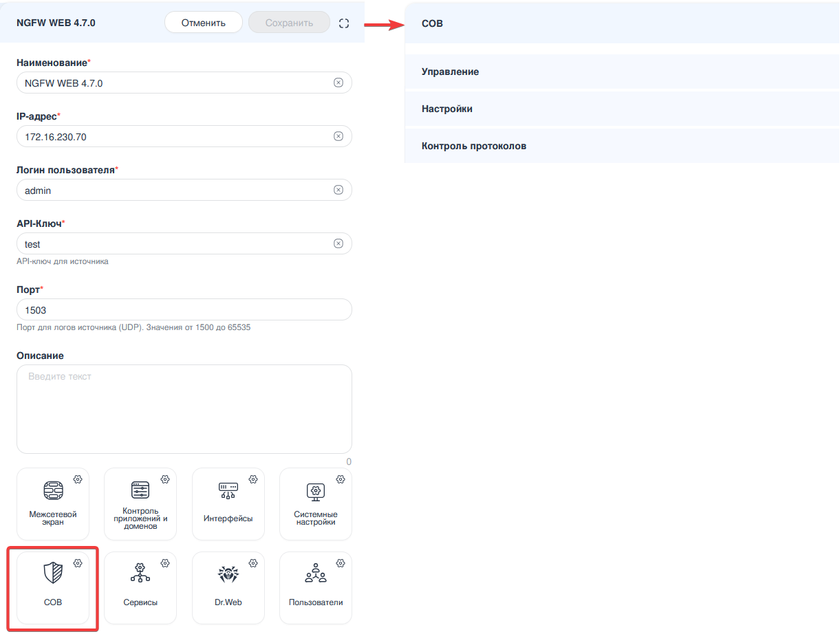
Task: Expand the Управление section
Action: coord(622,72)
